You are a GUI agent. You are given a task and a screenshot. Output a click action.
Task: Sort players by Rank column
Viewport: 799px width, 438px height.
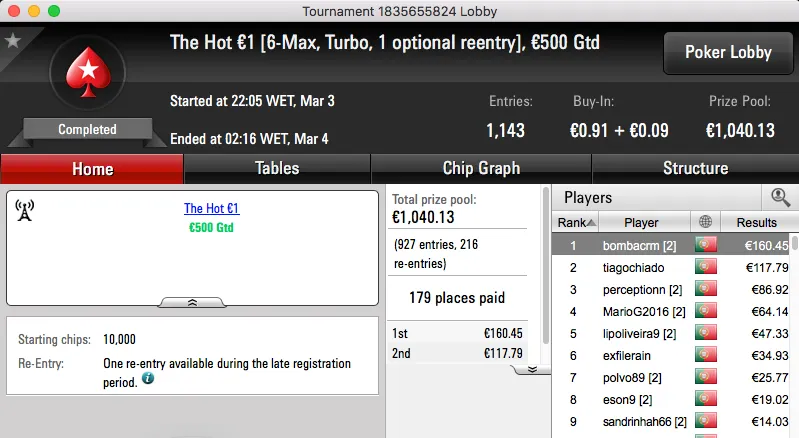(x=576, y=222)
